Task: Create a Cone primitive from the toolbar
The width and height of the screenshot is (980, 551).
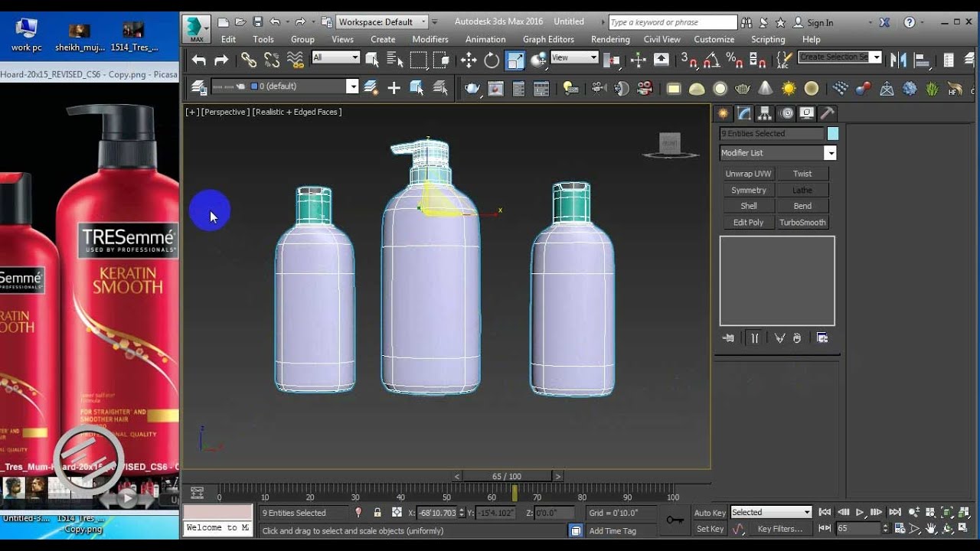Action: click(765, 89)
